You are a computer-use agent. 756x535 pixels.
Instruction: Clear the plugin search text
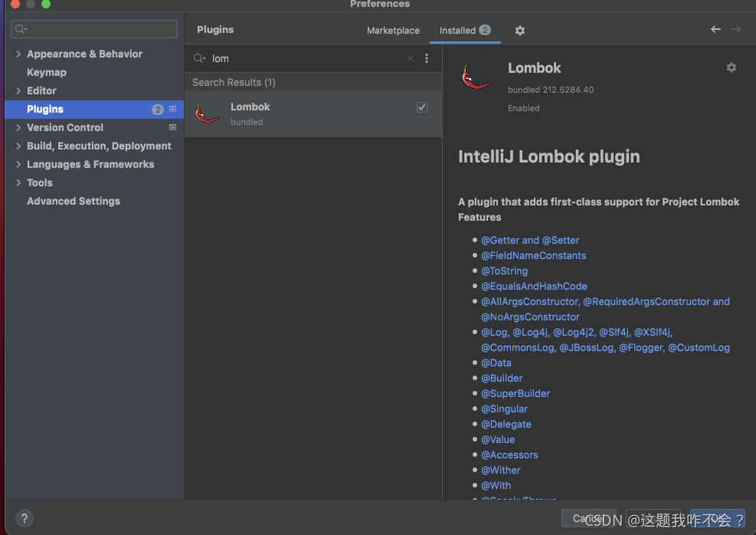point(411,58)
